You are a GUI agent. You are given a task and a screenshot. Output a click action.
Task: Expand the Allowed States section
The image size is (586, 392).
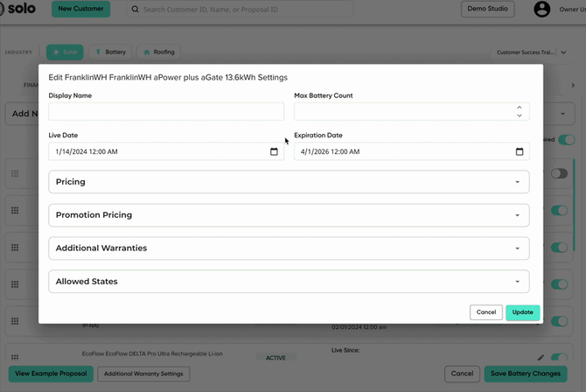(289, 281)
